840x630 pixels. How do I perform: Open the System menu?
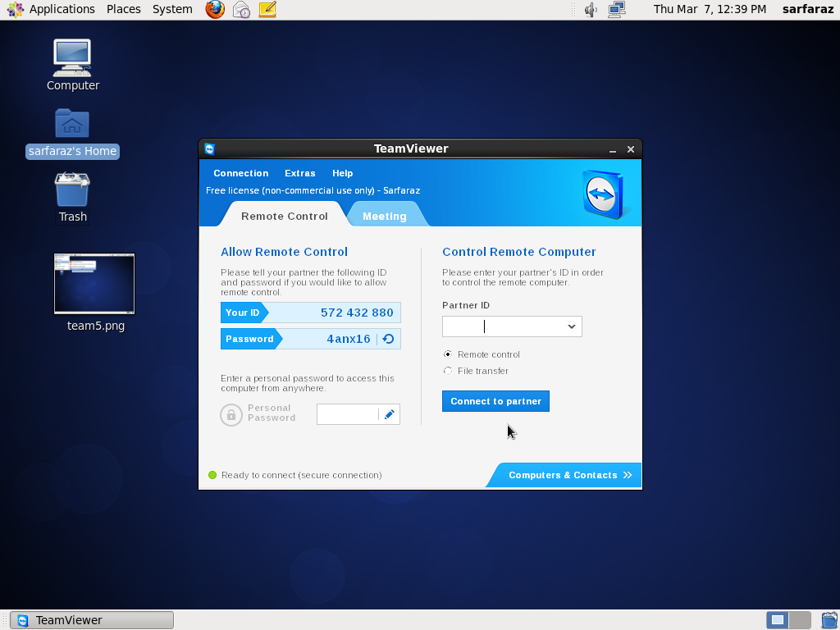click(x=172, y=9)
